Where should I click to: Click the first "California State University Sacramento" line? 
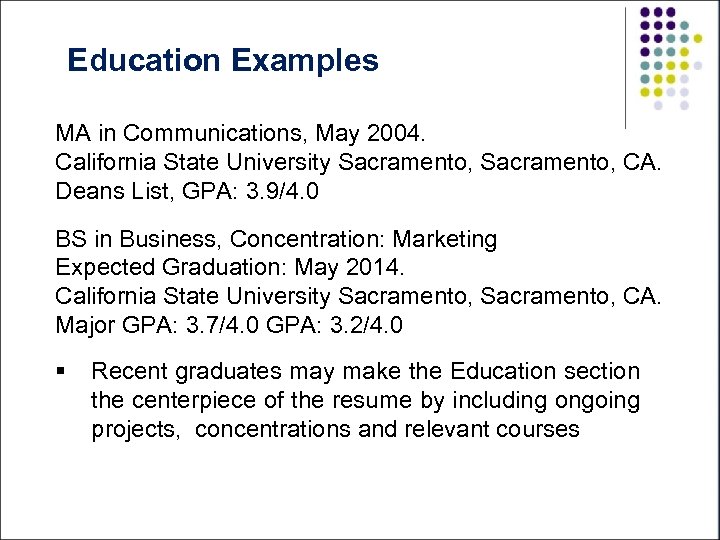tap(358, 162)
